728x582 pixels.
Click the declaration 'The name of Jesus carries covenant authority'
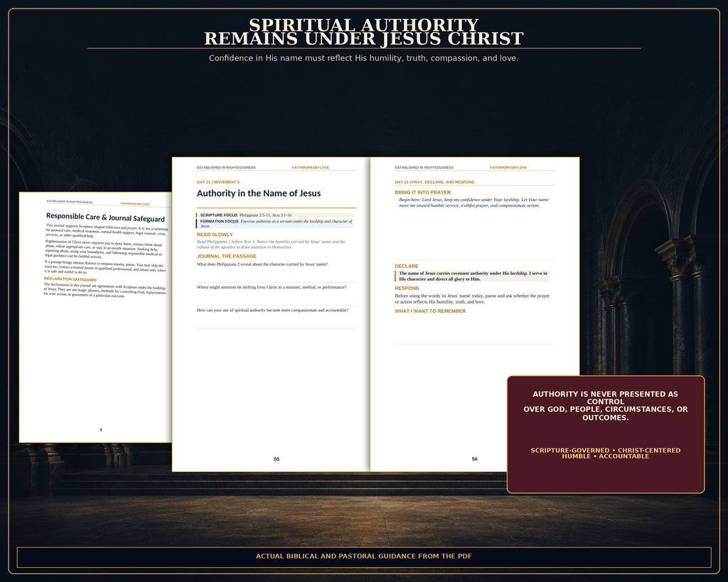[473, 276]
